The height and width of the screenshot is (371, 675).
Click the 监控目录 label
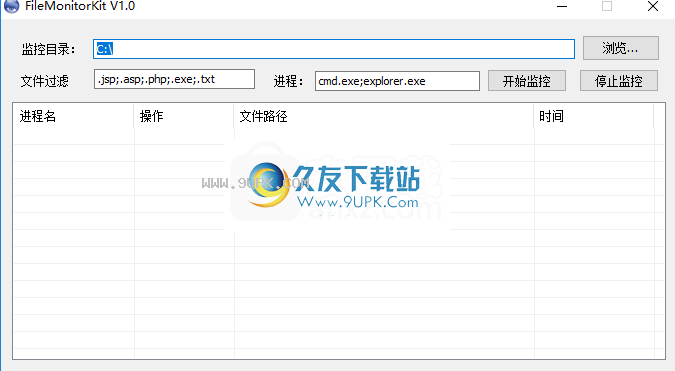48,49
